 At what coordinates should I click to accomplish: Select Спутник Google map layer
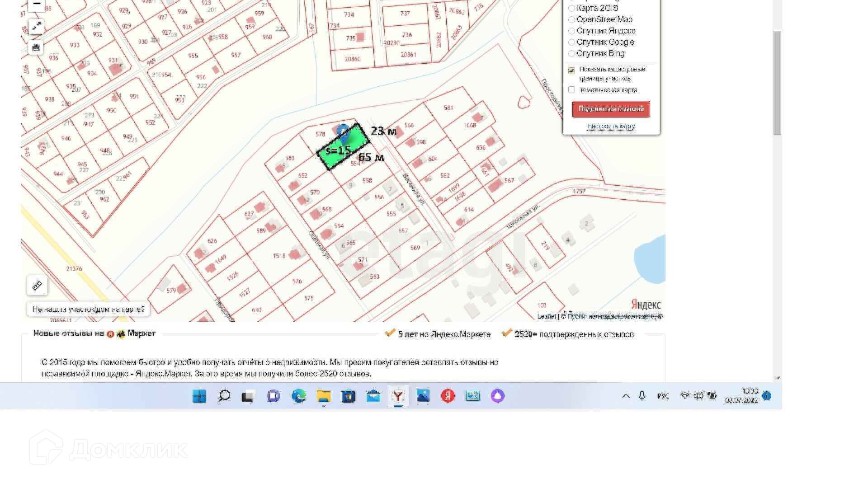[x=572, y=42]
